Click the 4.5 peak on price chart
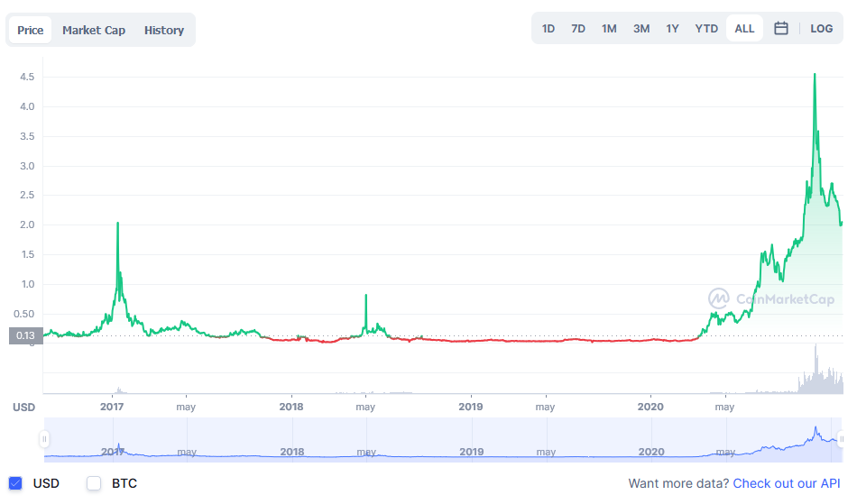Viewport: 857px width, 504px height. click(815, 75)
